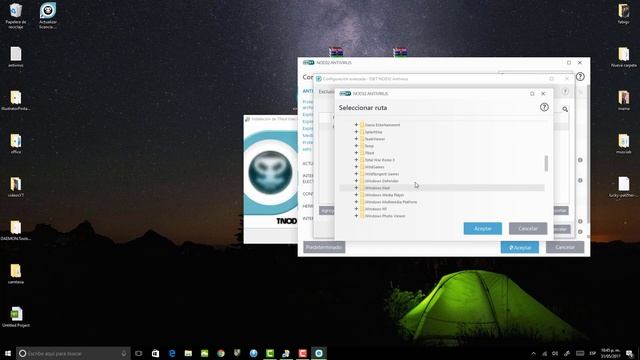This screenshot has width=640, height=360.
Task: Open Task View on the taskbar
Action: 139,353
